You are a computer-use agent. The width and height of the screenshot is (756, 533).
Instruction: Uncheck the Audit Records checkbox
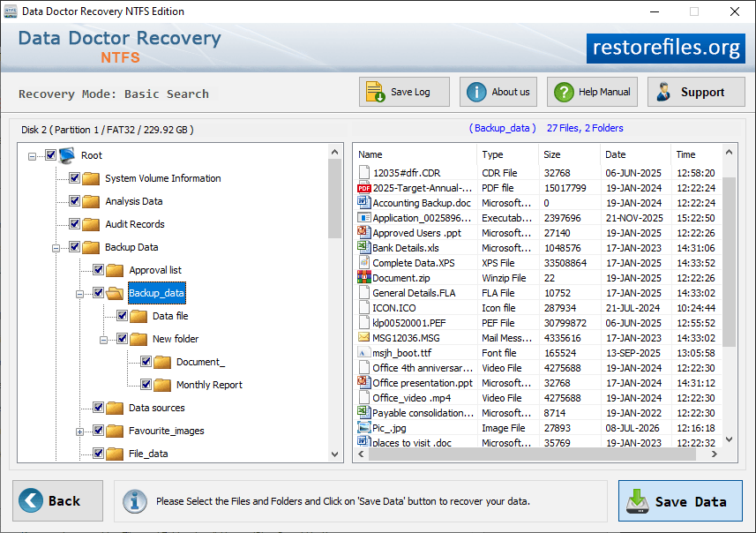(x=74, y=224)
